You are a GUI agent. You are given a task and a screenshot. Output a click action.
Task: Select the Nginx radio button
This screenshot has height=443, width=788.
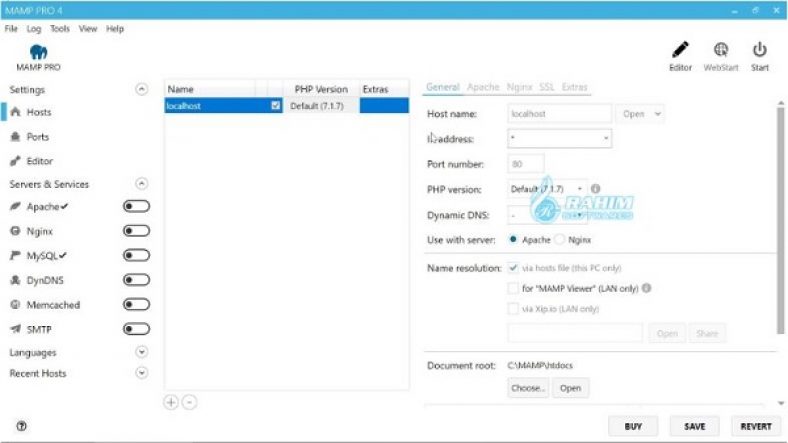pos(559,240)
